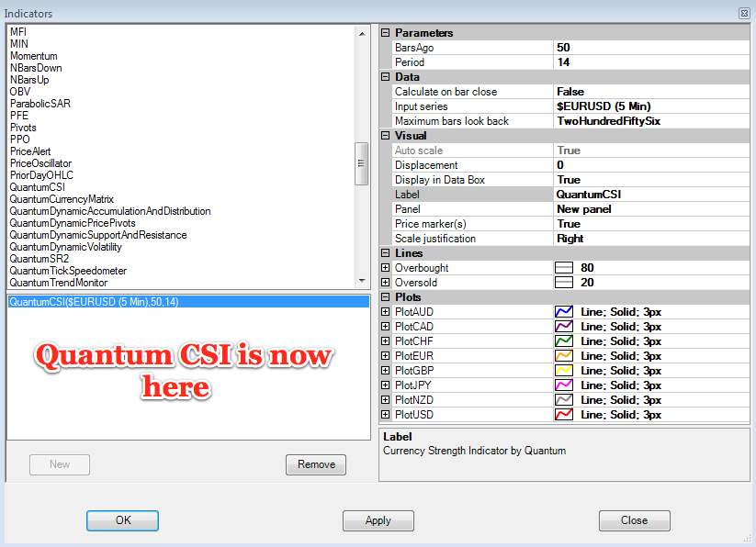756x547 pixels.
Task: Expand the PlotEUR plot settings
Action: (x=385, y=356)
